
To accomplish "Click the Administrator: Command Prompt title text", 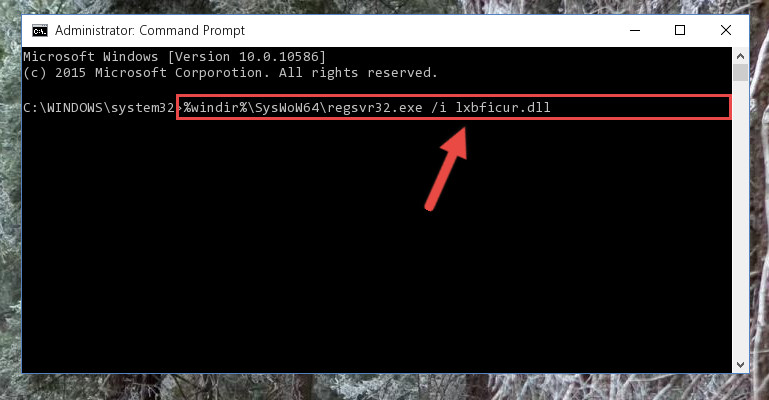I will point(150,30).
